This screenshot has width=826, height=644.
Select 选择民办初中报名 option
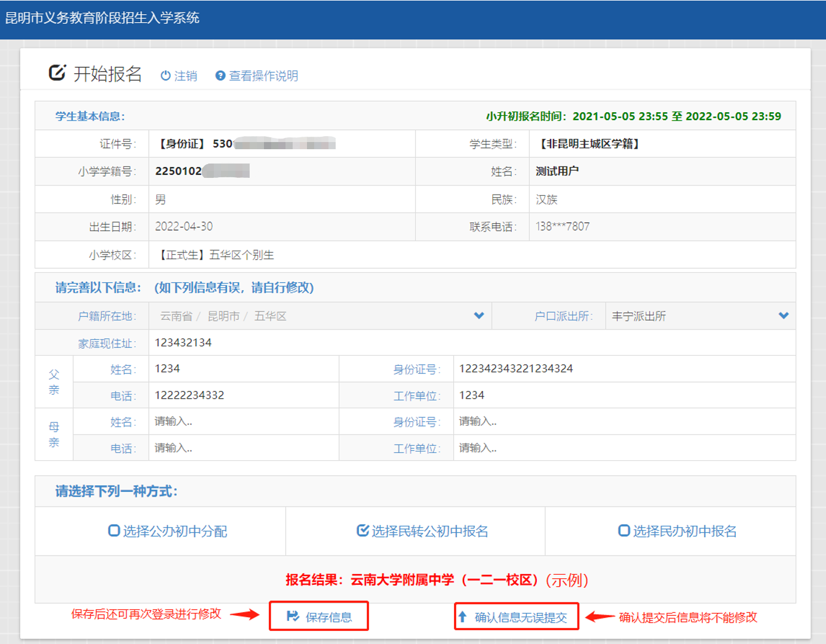tap(624, 531)
